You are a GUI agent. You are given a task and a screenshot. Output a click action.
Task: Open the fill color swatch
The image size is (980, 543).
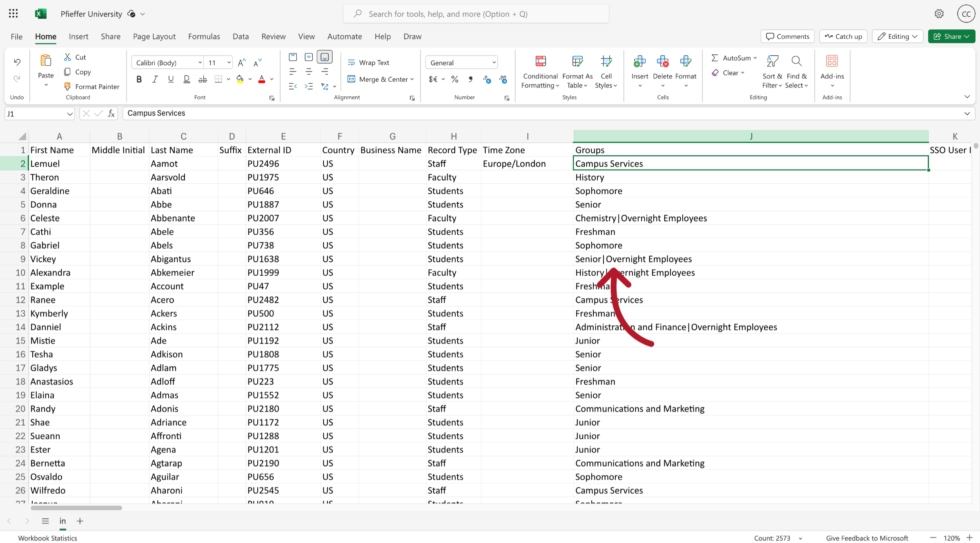point(241,79)
